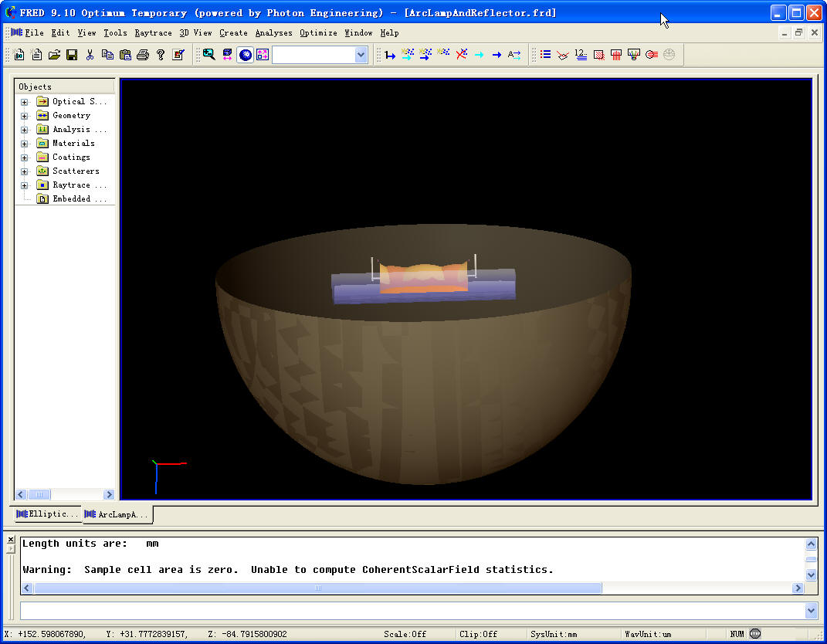Click the Objects panel header
Viewport: 827px width, 644px height.
[64, 86]
